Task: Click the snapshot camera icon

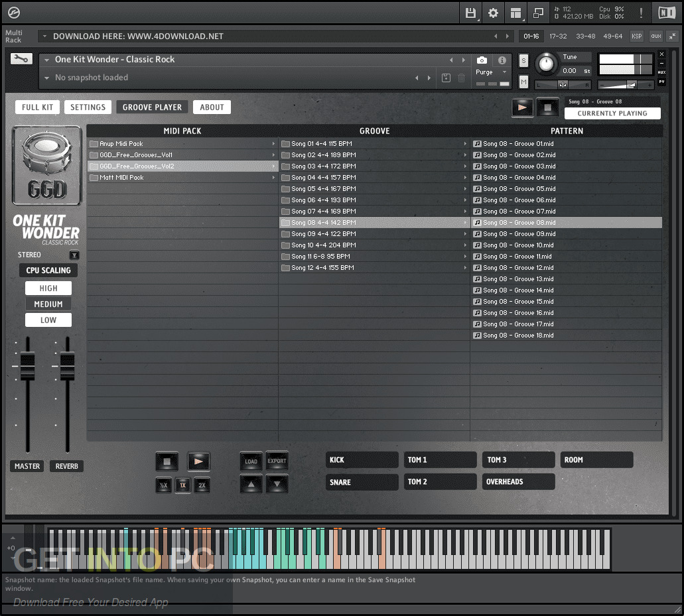Action: pyautogui.click(x=482, y=60)
